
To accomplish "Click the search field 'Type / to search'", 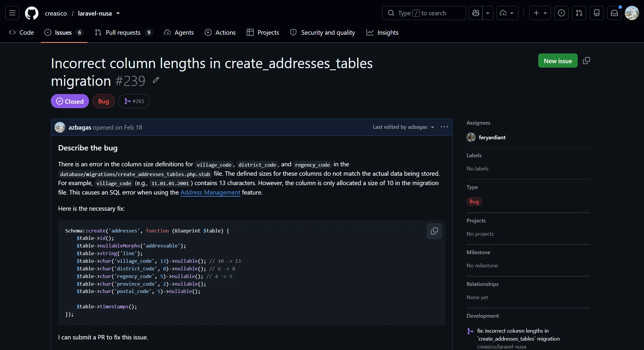I will pos(424,13).
